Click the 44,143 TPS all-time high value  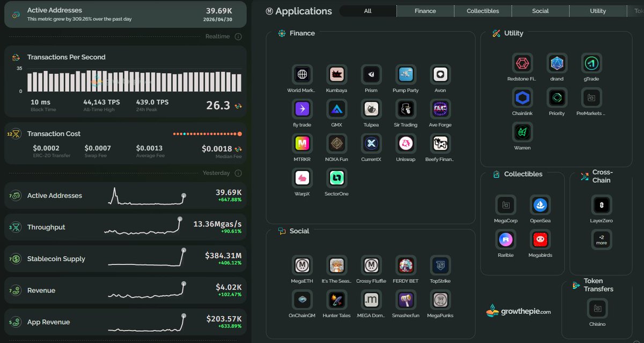(101, 102)
